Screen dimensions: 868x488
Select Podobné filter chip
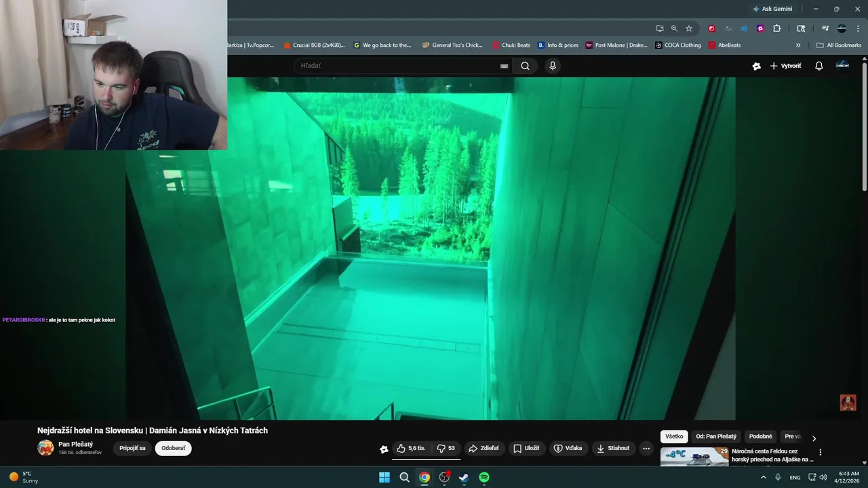point(760,436)
